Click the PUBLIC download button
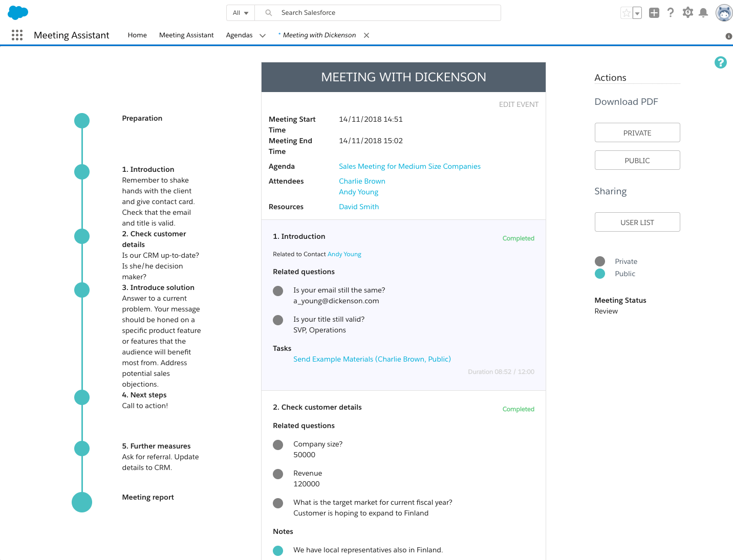733x560 pixels. pos(637,160)
